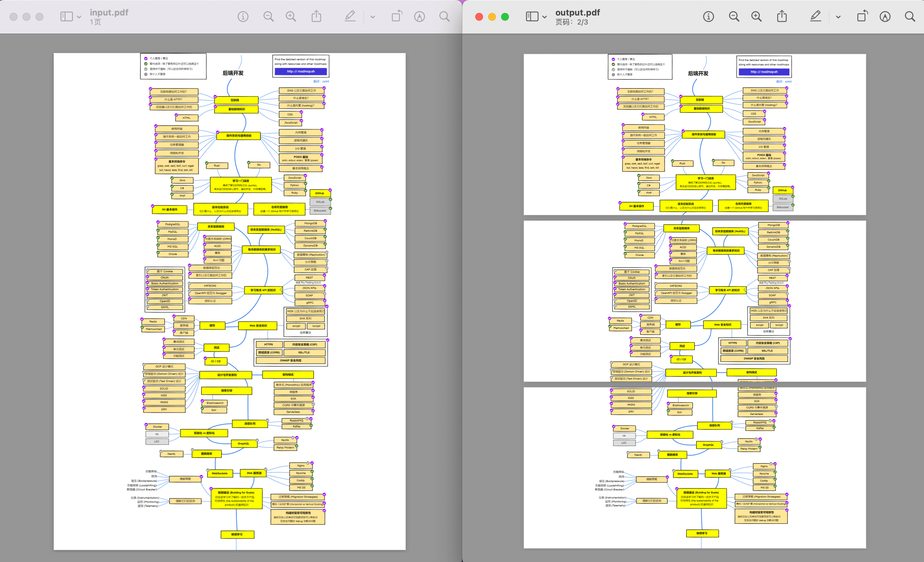This screenshot has width=924, height=562.
Task: Click the info inspector icon in output.pdf window
Action: click(708, 16)
